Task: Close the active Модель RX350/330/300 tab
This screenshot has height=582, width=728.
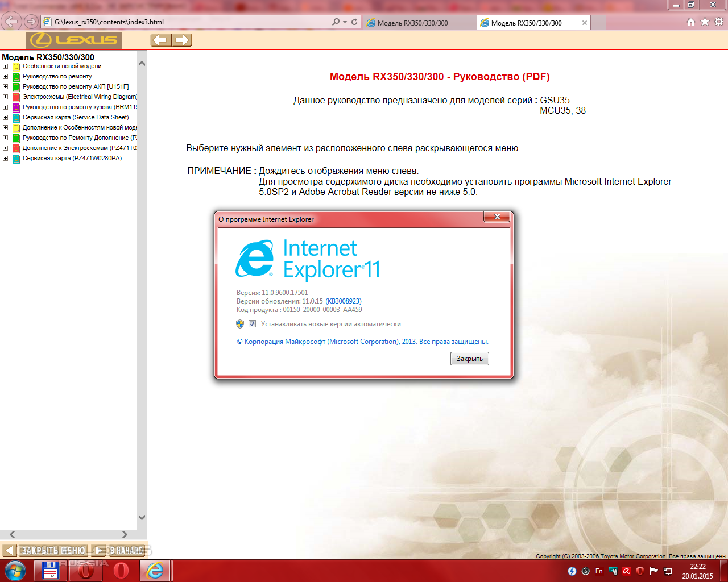Action: (x=585, y=23)
